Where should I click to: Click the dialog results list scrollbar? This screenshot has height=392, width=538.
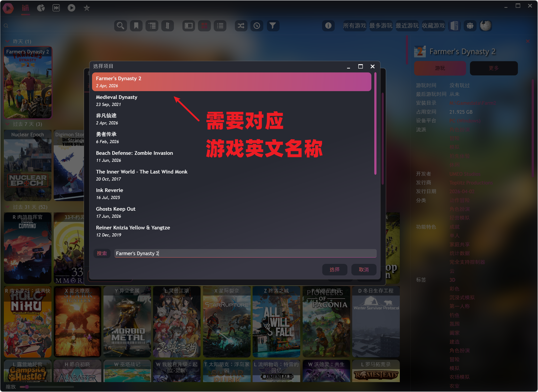[375, 123]
